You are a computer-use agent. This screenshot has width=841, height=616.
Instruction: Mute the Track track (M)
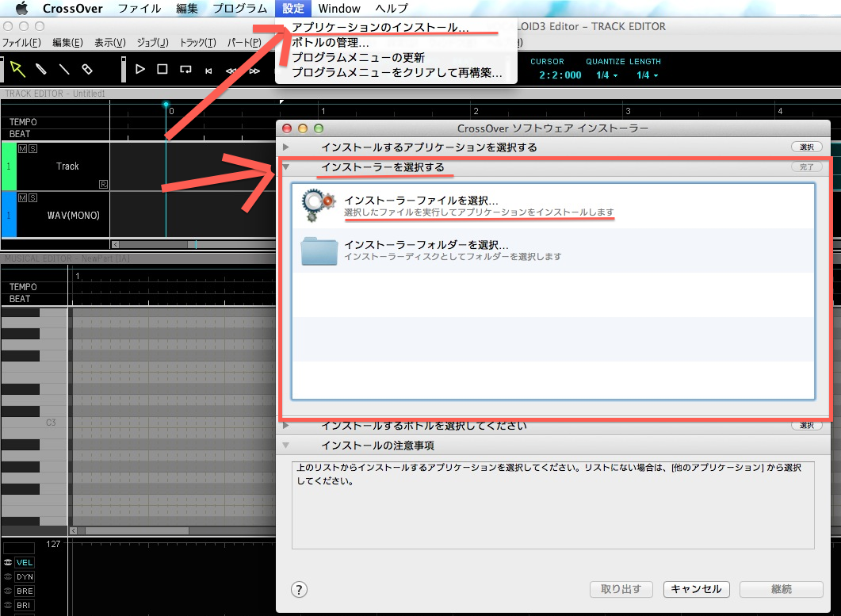click(x=22, y=148)
